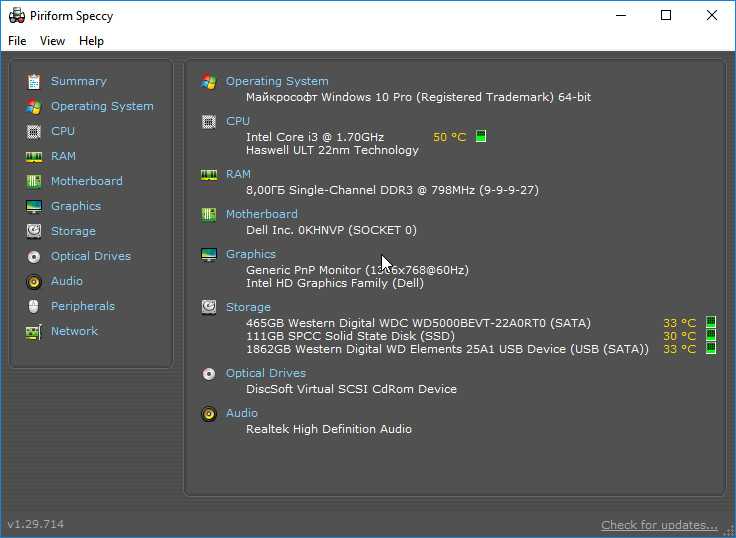
Task: Click the CPU chip icon in sidebar
Action: pyautogui.click(x=34, y=131)
